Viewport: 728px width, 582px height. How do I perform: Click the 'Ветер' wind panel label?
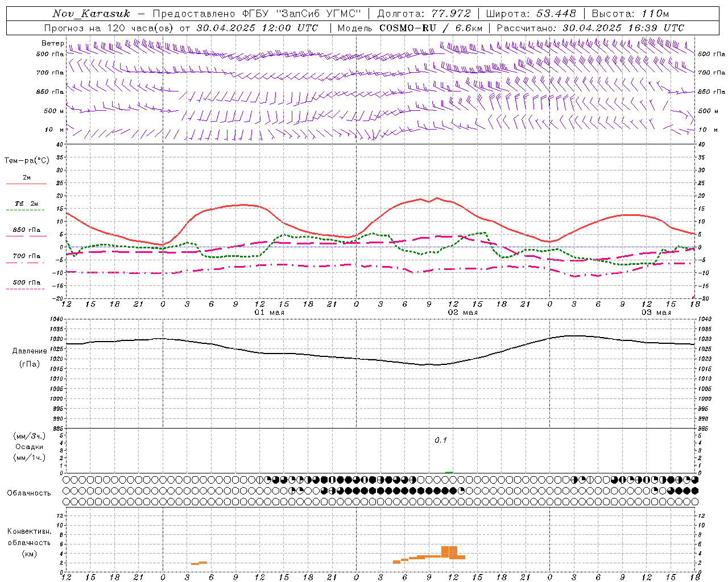pyautogui.click(x=52, y=43)
